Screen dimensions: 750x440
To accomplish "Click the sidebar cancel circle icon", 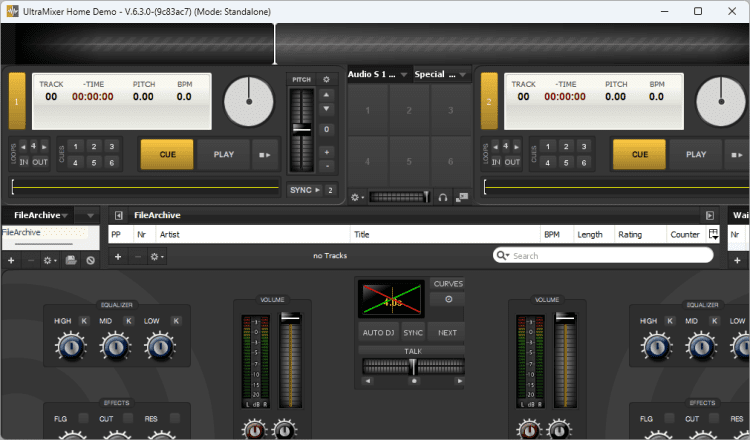I will (x=90, y=261).
